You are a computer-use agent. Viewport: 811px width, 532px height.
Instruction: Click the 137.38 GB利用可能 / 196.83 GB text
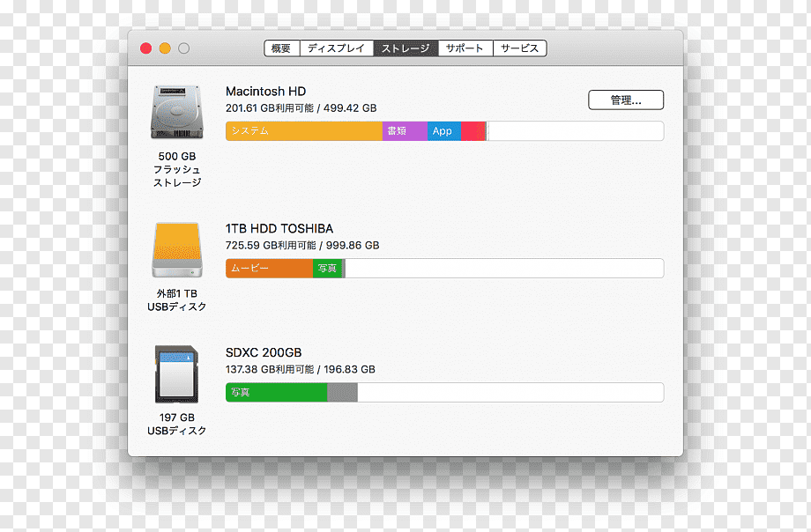pyautogui.click(x=301, y=369)
